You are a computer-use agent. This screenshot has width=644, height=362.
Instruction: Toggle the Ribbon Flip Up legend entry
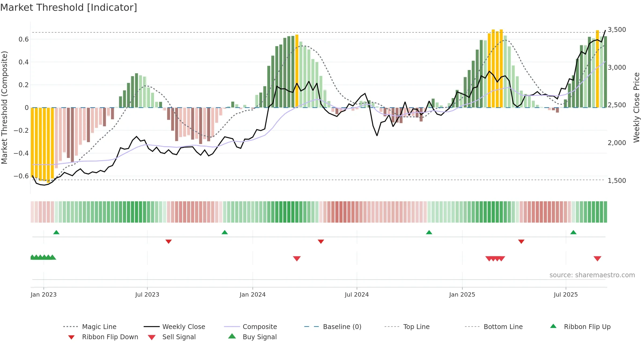pyautogui.click(x=580, y=327)
